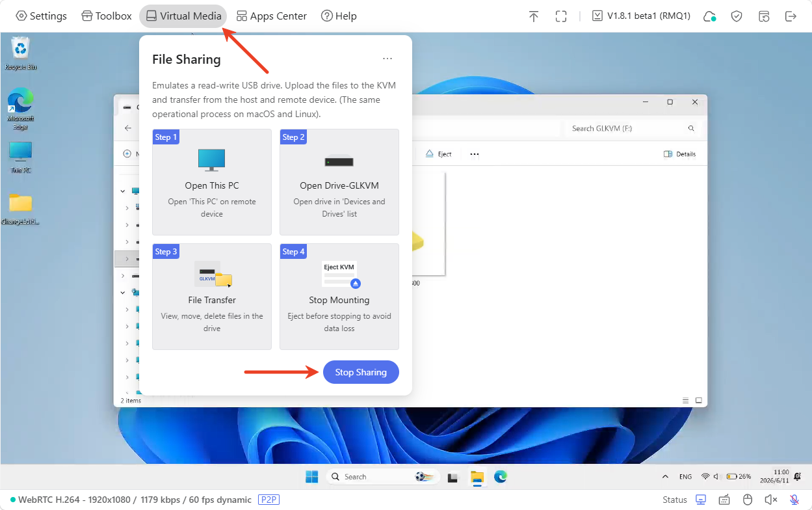Click the magnifier icon in Explorer search
This screenshot has height=510, width=812.
[692, 129]
